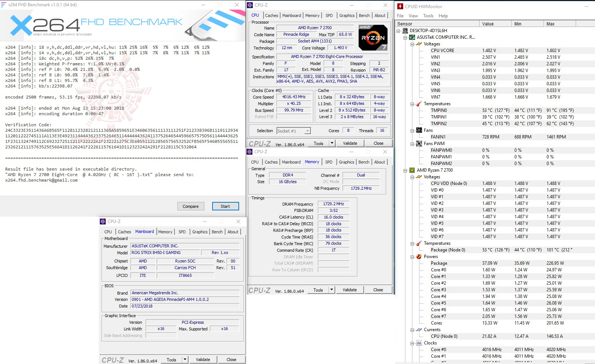Click the AMD Ryzen 7 logo in CPU-Z
The height and width of the screenshot is (364, 595).
coord(373,38)
